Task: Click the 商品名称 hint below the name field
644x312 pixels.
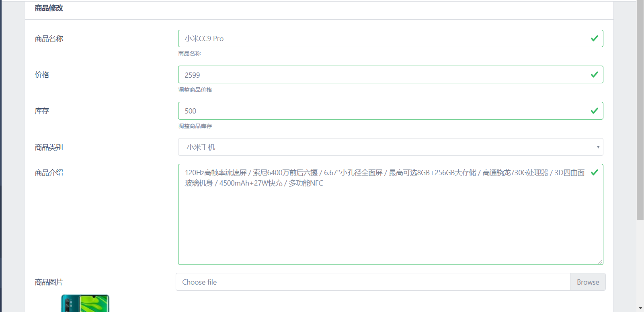Action: [x=189, y=54]
